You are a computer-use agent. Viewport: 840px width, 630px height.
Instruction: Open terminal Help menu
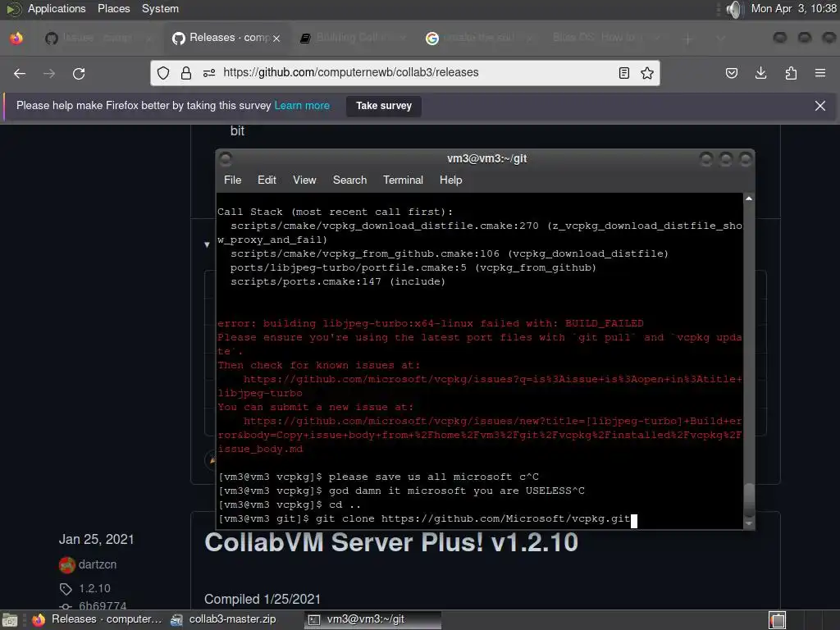point(450,180)
